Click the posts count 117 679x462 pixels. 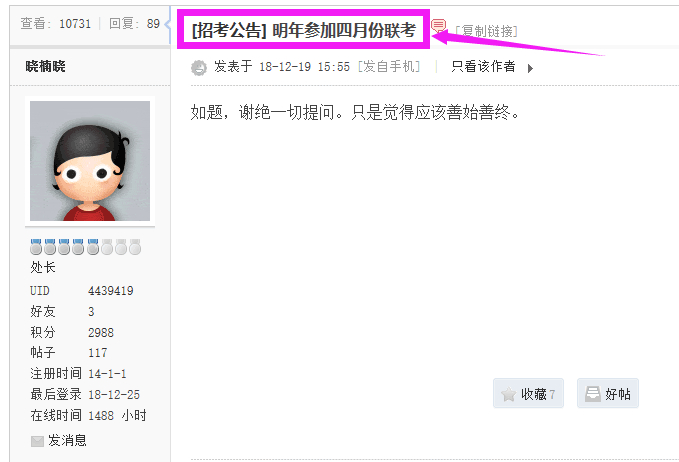pos(97,353)
